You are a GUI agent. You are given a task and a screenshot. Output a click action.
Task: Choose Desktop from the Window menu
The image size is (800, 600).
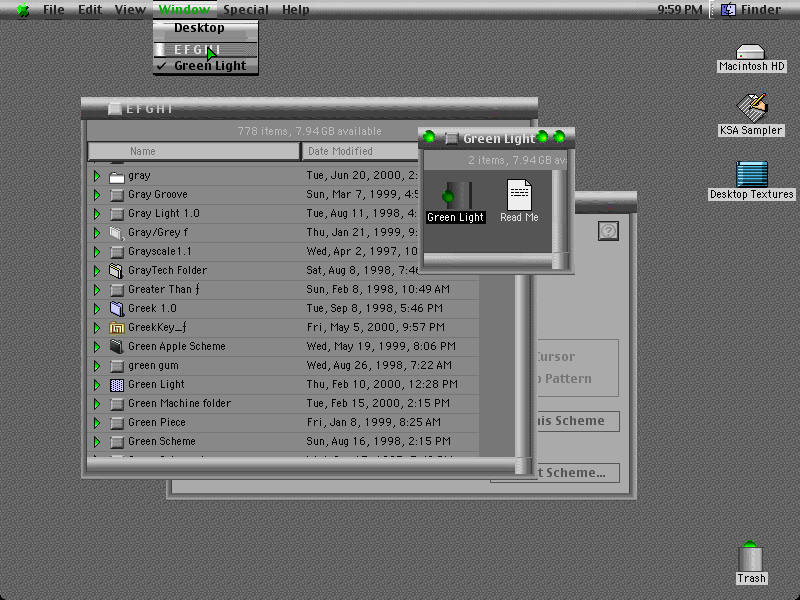point(206,28)
